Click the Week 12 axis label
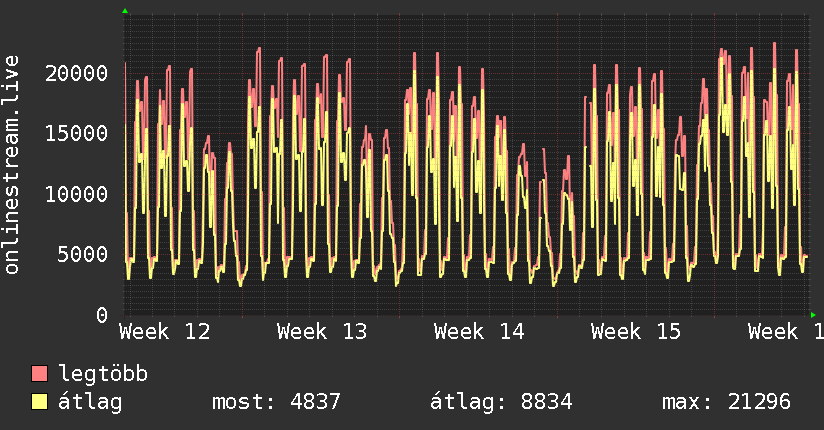Viewport: 824px width, 430px height. click(x=164, y=332)
